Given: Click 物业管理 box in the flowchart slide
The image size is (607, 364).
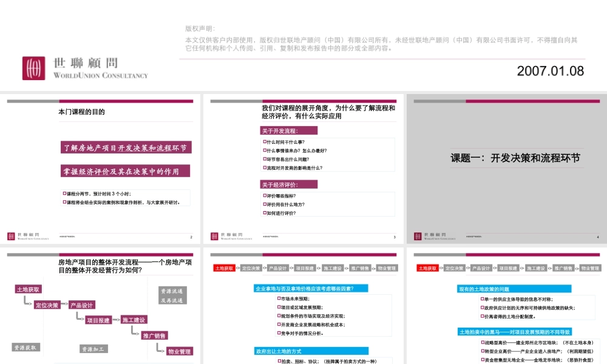Looking at the screenshot, I should pos(180,352).
